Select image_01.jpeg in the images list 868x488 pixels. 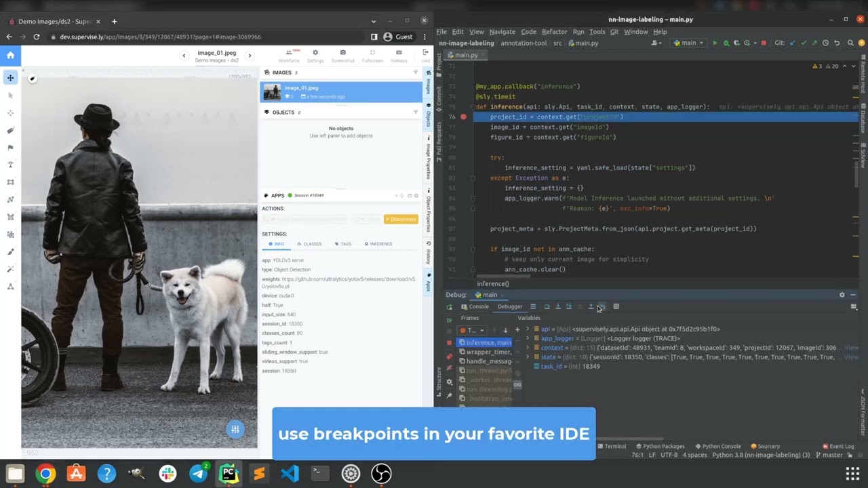pos(341,91)
